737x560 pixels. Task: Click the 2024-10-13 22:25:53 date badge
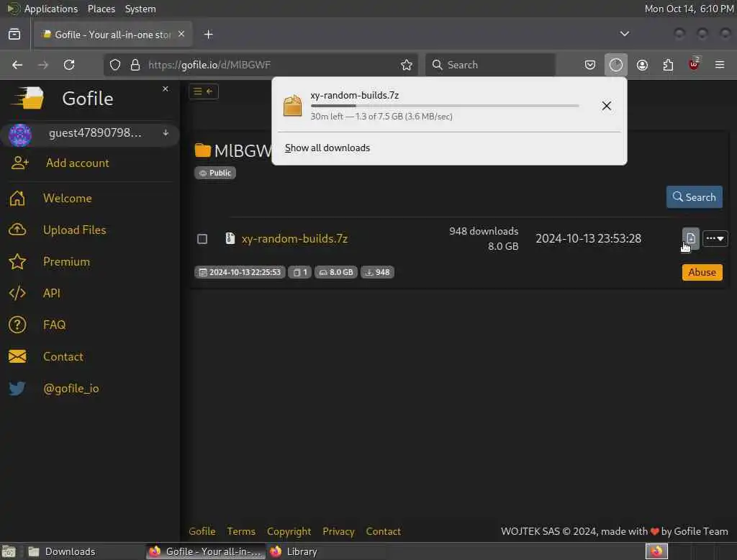point(240,272)
